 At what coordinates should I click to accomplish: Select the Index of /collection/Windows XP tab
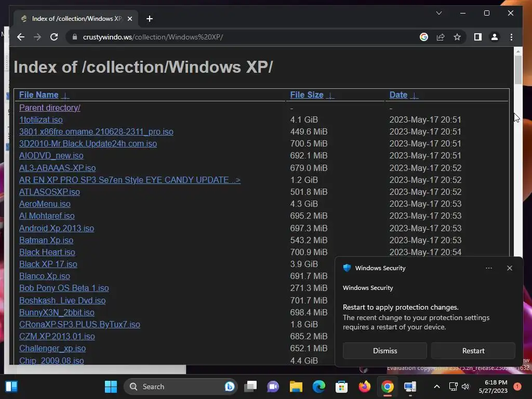click(x=76, y=19)
